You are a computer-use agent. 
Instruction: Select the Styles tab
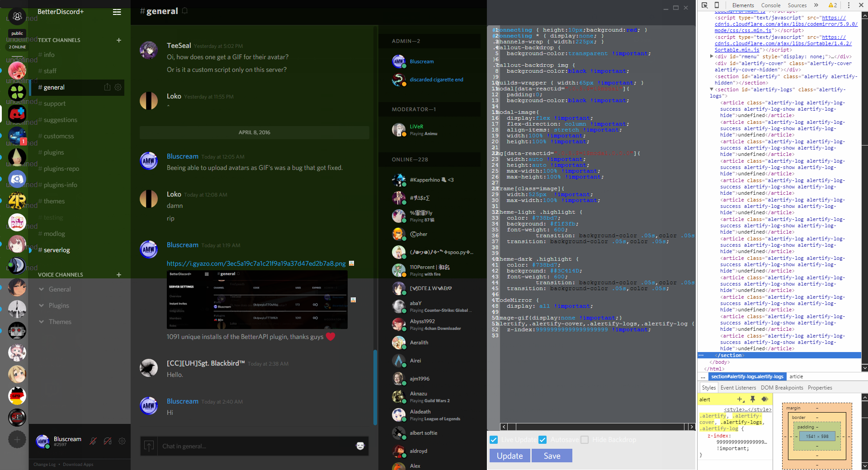click(x=708, y=388)
